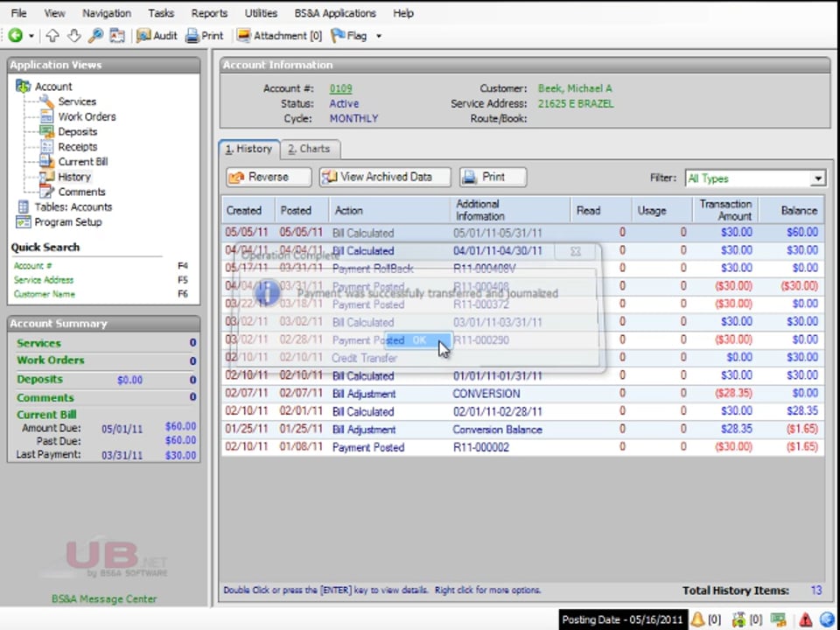Select Program Setup in the tree
Screen dimensions: 840x630
point(68,222)
